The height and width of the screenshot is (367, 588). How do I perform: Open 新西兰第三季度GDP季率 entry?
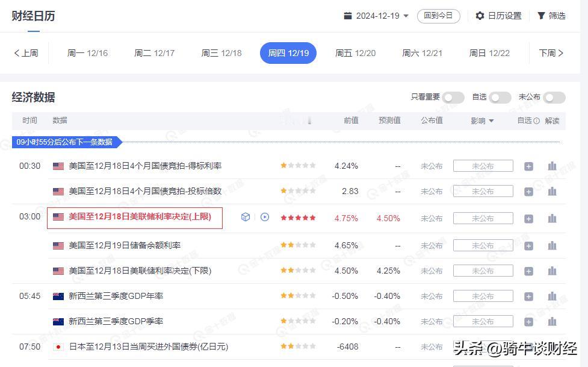pyautogui.click(x=116, y=321)
